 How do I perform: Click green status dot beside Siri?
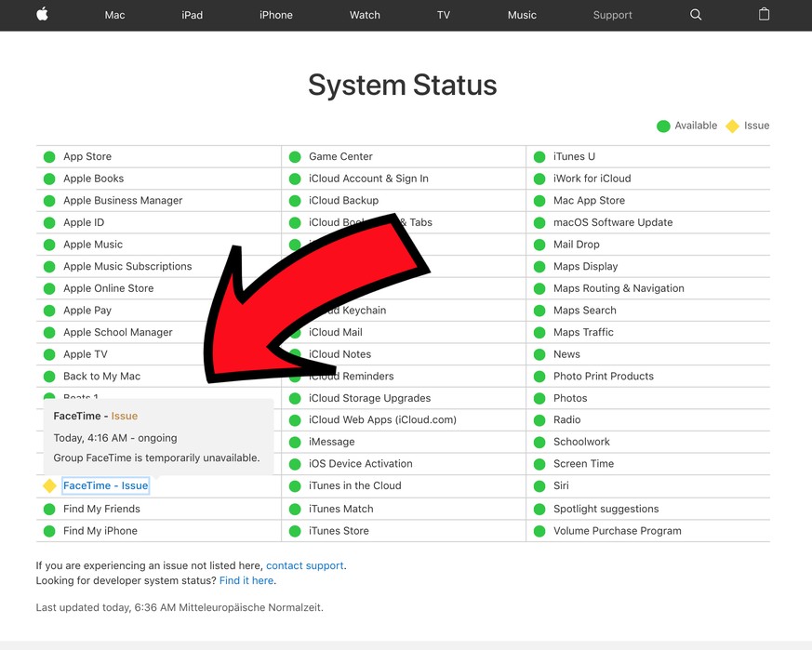pyautogui.click(x=539, y=486)
